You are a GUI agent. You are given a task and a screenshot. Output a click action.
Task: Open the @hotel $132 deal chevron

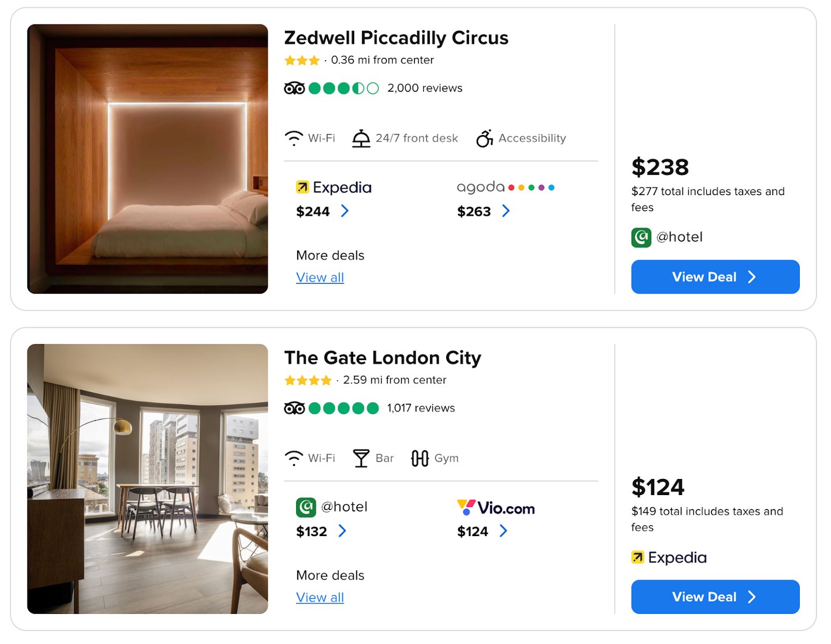pyautogui.click(x=342, y=531)
